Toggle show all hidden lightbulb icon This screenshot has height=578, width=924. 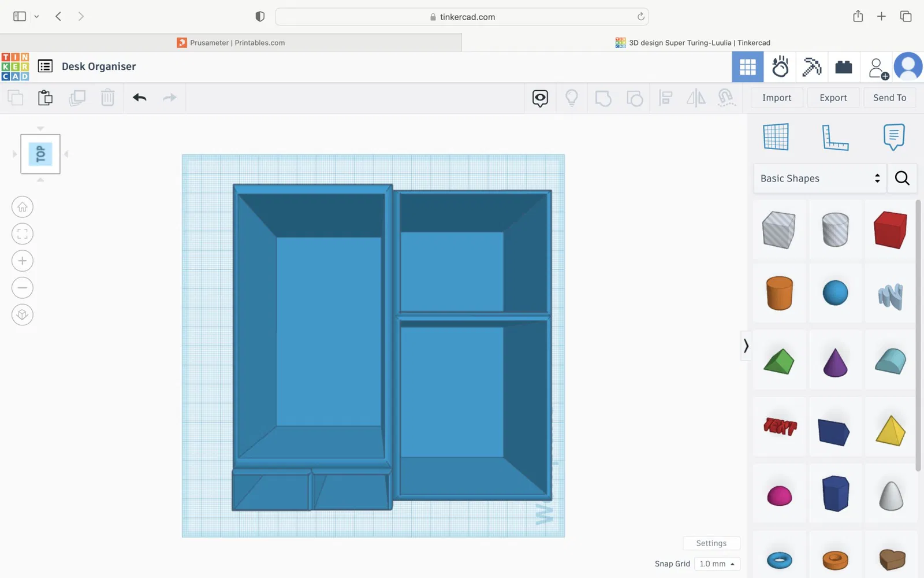pos(572,98)
